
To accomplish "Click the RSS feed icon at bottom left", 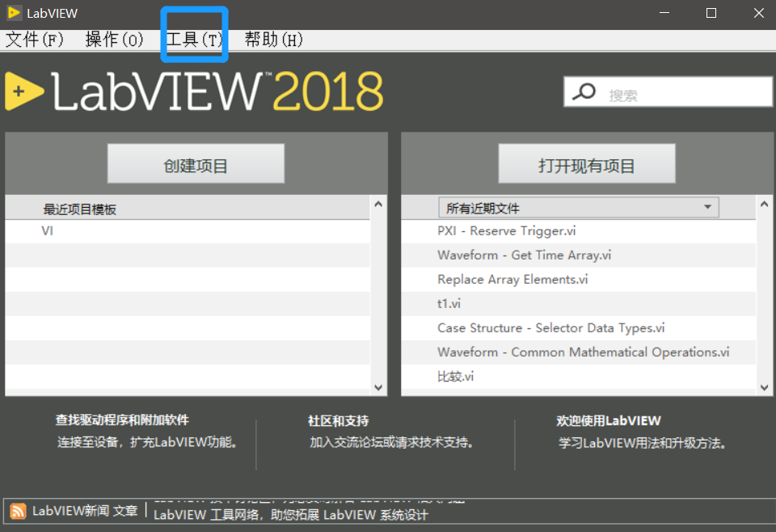I will [20, 512].
